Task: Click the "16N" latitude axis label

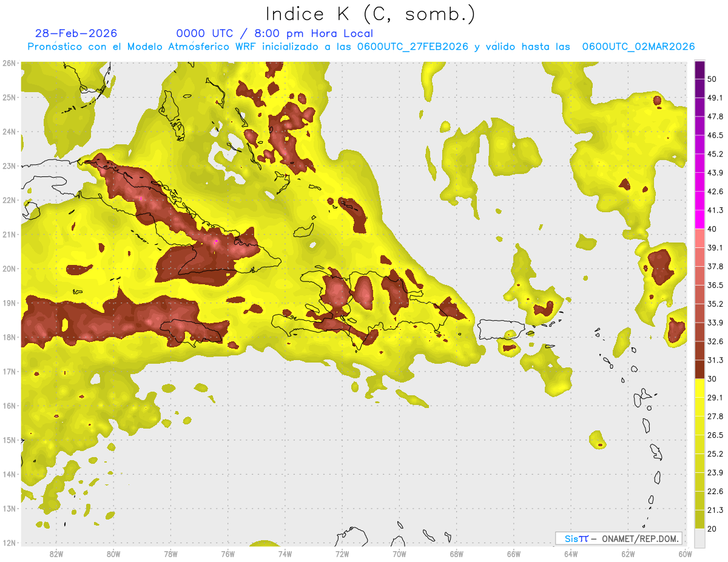Action: (x=9, y=406)
